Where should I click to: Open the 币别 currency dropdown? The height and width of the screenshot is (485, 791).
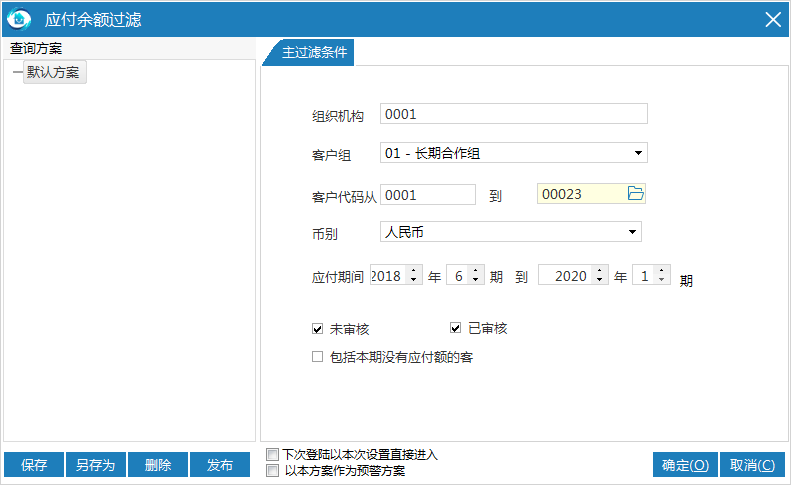[x=632, y=232]
